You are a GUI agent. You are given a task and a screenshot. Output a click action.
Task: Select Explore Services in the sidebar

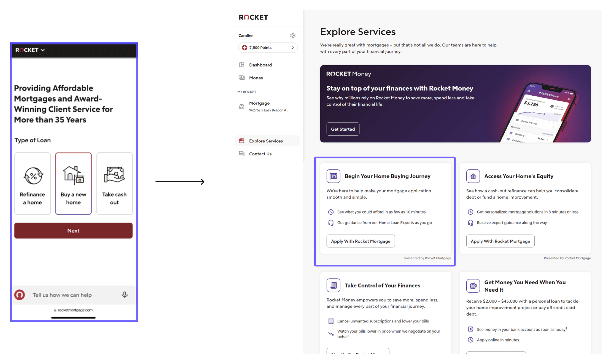pos(267,141)
